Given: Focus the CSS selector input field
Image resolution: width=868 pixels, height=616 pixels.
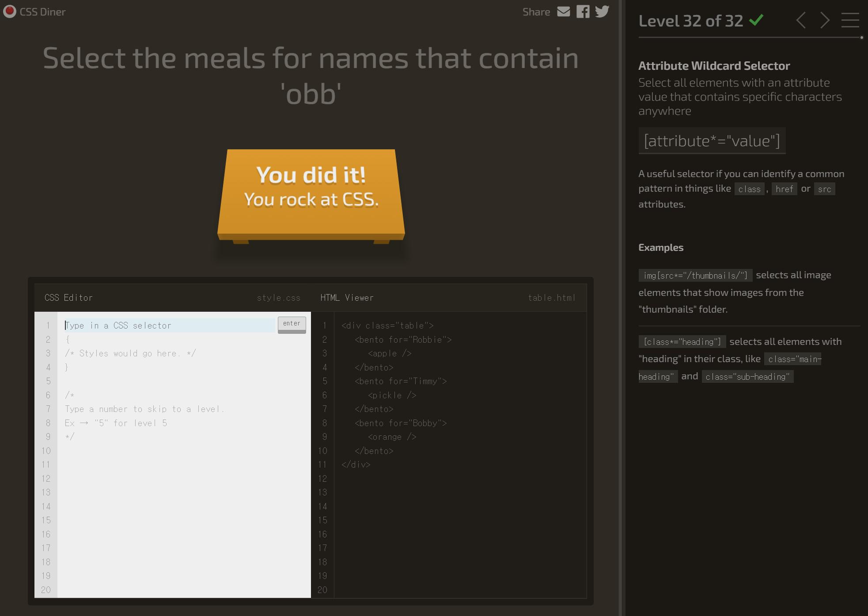Looking at the screenshot, I should [170, 325].
